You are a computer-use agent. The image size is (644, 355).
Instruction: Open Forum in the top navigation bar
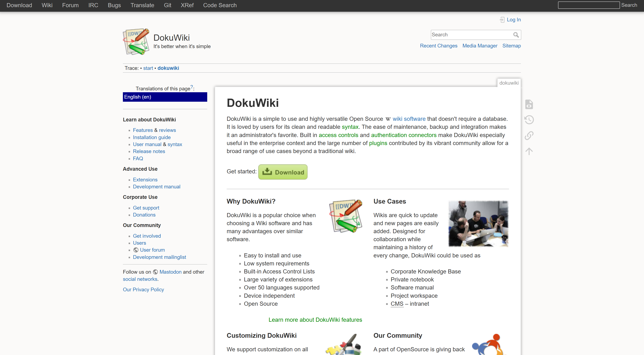[70, 5]
